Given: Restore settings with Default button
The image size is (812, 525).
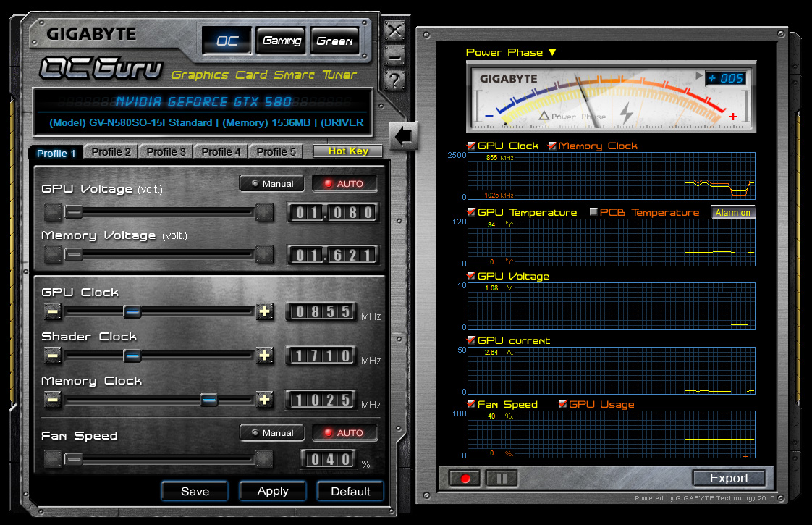Looking at the screenshot, I should (x=350, y=491).
